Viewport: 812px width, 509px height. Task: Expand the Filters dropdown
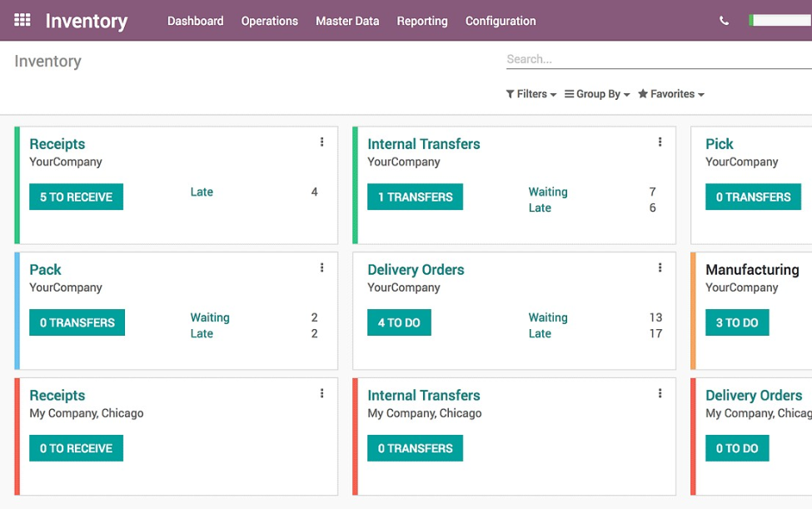click(531, 94)
